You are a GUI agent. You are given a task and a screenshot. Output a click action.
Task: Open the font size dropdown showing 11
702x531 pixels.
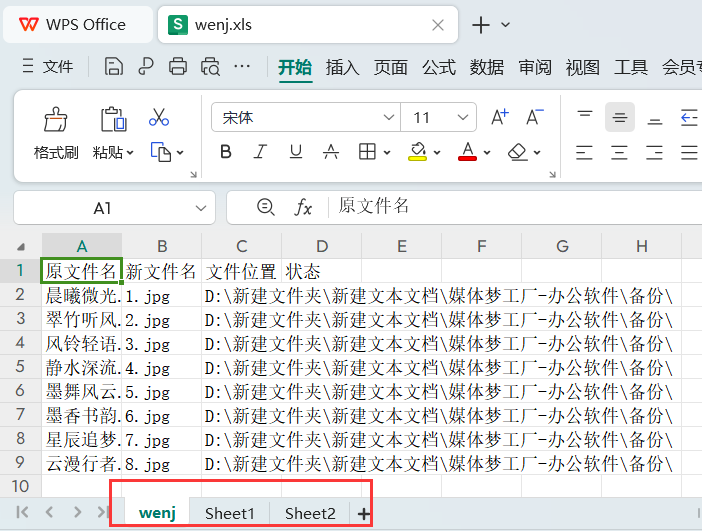462,118
